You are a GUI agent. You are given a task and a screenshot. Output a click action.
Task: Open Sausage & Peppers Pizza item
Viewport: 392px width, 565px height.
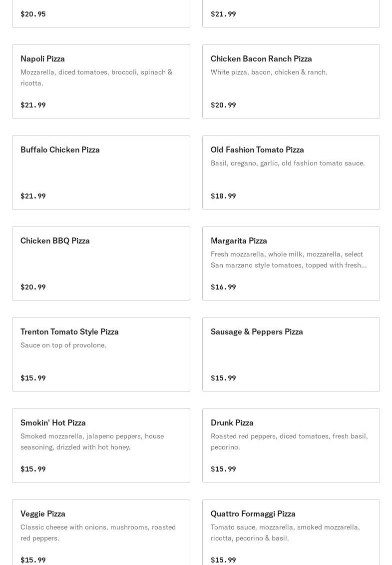(x=291, y=354)
